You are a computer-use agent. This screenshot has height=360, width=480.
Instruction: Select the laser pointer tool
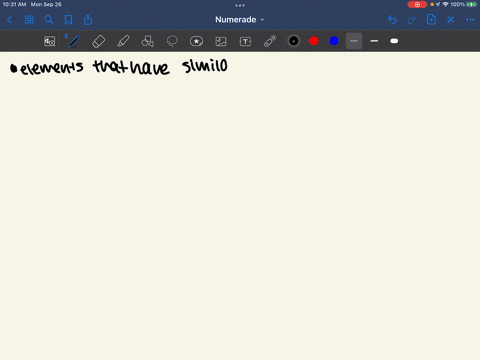pyautogui.click(x=270, y=41)
